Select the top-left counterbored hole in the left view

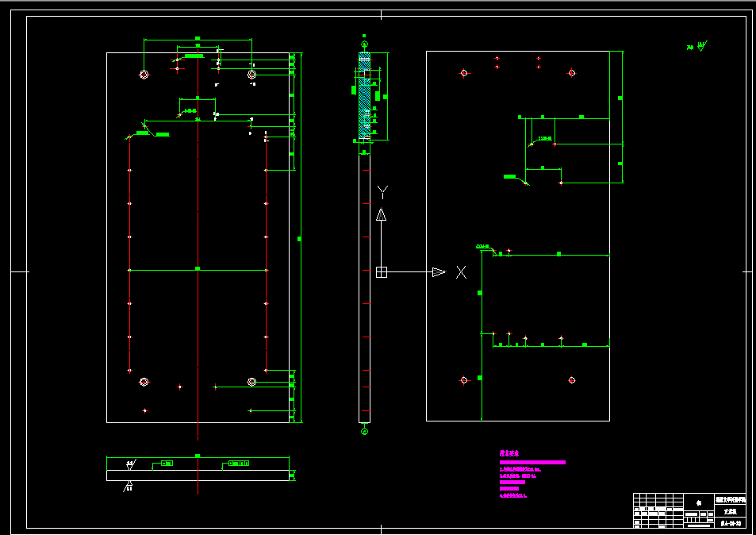pos(144,75)
